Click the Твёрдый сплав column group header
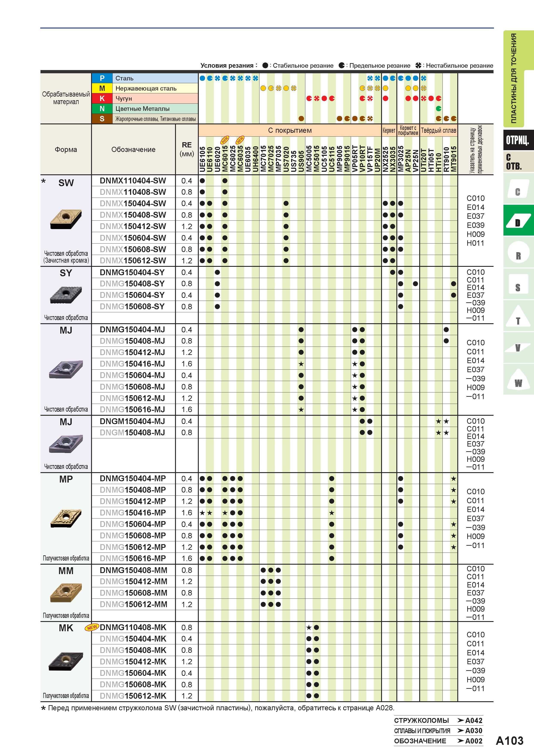Screen dimensions: 534x756 click(x=439, y=130)
